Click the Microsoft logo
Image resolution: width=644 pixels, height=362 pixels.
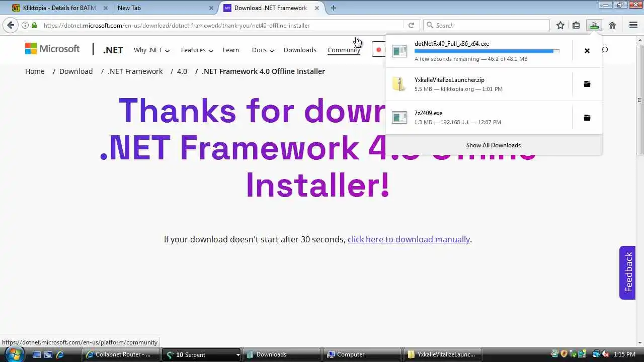coord(52,49)
